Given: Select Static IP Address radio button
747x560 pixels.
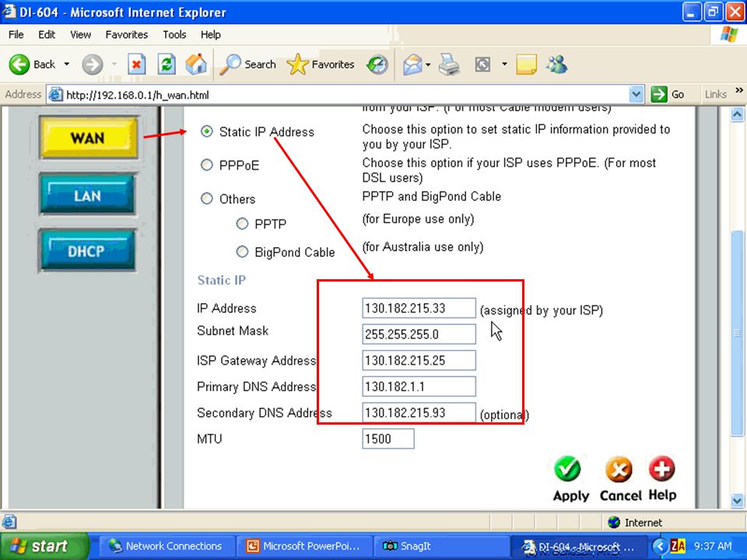Looking at the screenshot, I should pyautogui.click(x=206, y=131).
